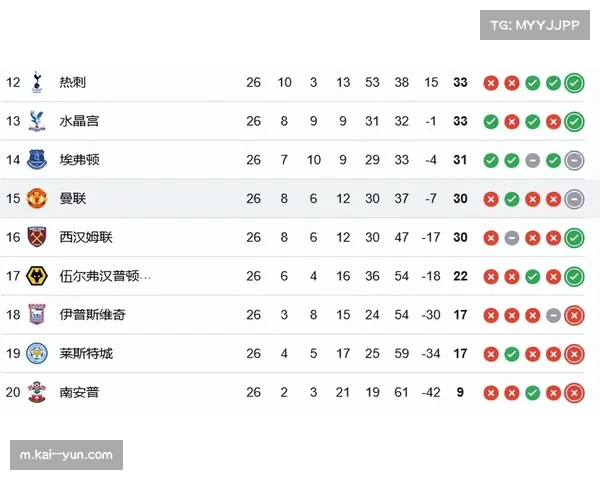This screenshot has width=600, height=480.
Task: Click the Wolverhampton Wanderers club crest
Action: click(38, 276)
